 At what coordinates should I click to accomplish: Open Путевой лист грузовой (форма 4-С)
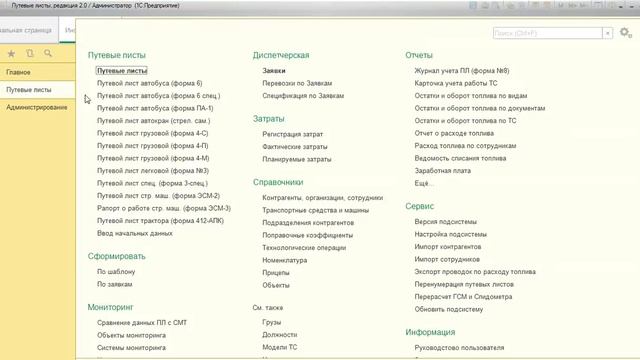point(153,133)
